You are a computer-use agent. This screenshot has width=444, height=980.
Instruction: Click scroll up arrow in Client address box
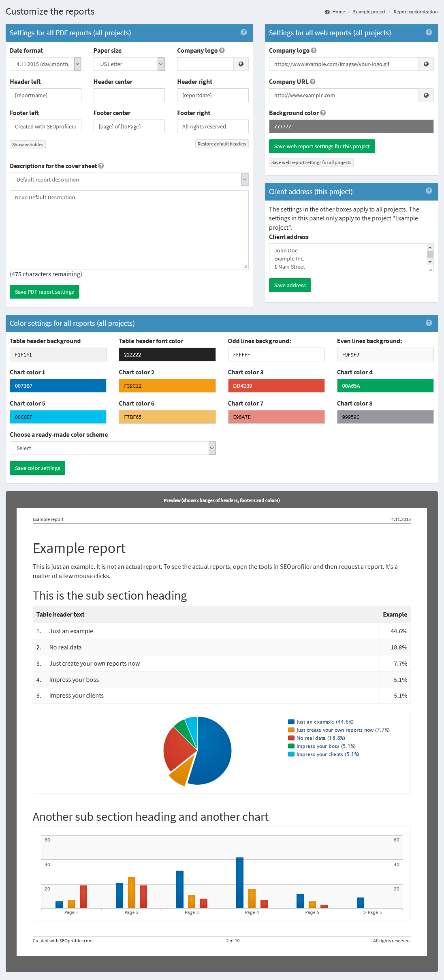click(x=430, y=248)
